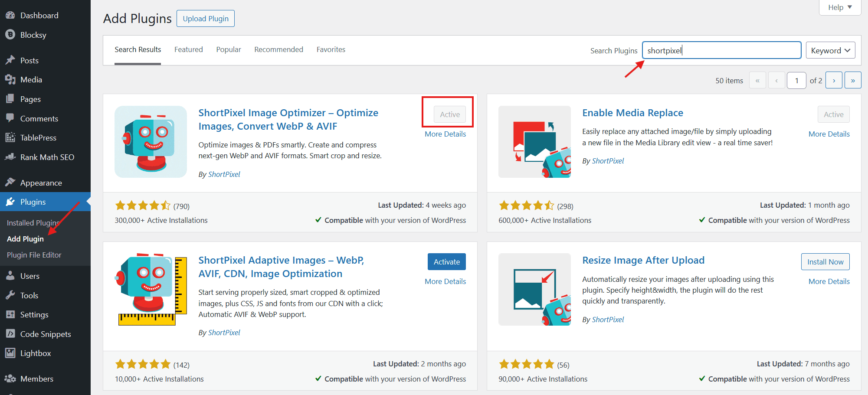Image resolution: width=868 pixels, height=395 pixels.
Task: Install the Resize Image After Upload plugin
Action: click(x=825, y=262)
